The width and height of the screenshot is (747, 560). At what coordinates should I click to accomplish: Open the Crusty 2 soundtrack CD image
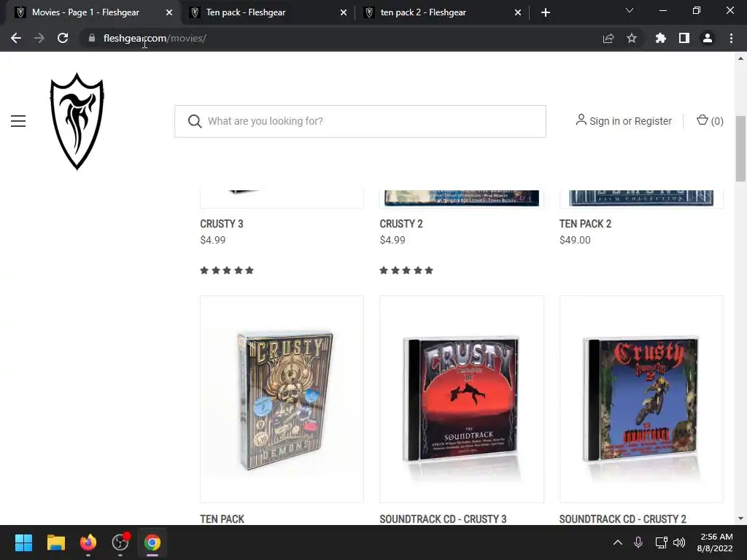641,399
